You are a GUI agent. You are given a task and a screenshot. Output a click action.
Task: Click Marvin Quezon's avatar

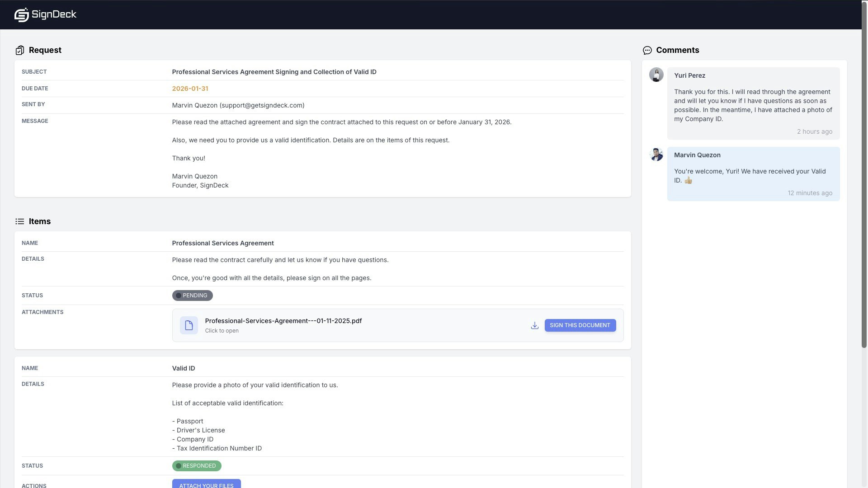(656, 154)
